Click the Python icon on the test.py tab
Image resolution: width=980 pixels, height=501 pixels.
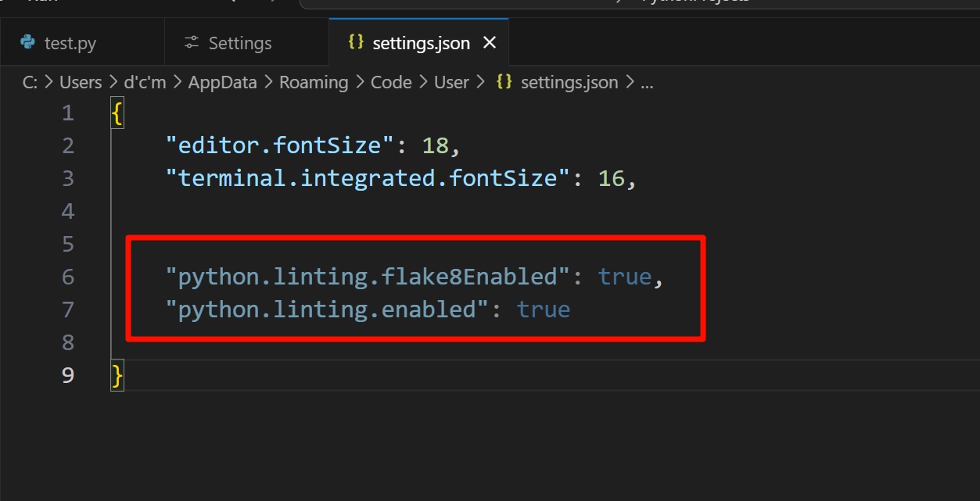pos(24,43)
